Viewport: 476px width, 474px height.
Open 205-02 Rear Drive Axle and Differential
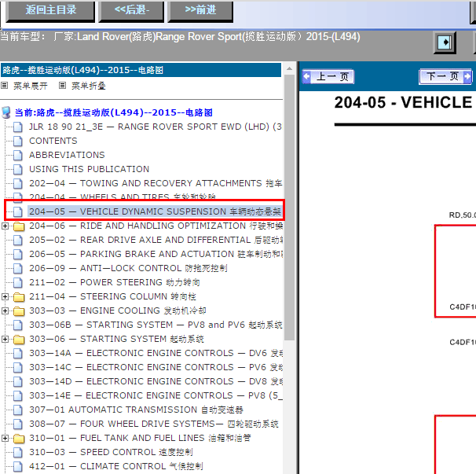pyautogui.click(x=156, y=240)
